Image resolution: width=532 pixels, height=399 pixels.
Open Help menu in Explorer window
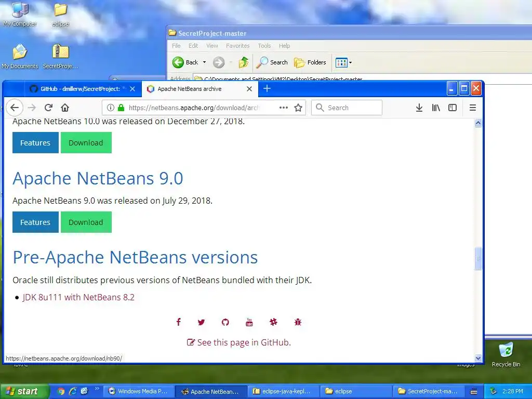[284, 46]
